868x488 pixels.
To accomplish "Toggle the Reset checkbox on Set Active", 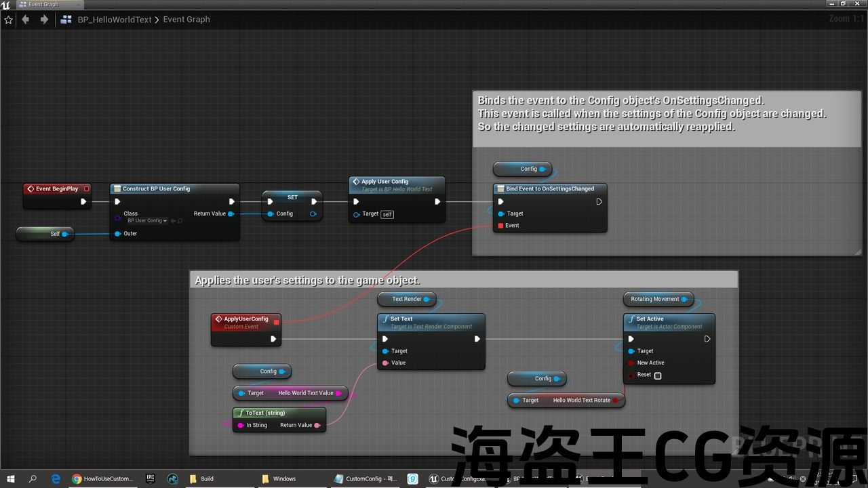I will pyautogui.click(x=658, y=375).
